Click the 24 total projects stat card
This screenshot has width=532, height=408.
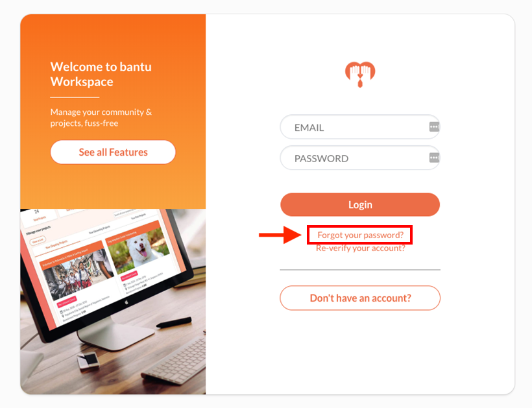pos(38,216)
